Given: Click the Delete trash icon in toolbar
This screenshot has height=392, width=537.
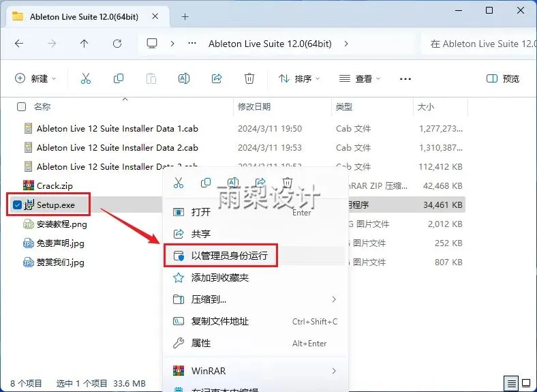Looking at the screenshot, I should pos(249,78).
